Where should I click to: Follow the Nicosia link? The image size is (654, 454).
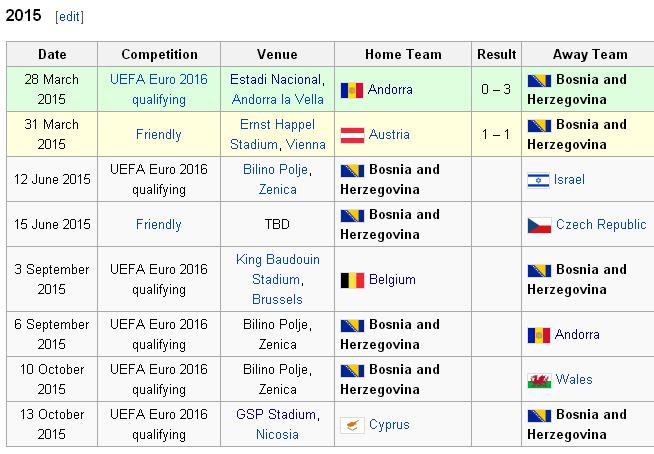point(277,434)
